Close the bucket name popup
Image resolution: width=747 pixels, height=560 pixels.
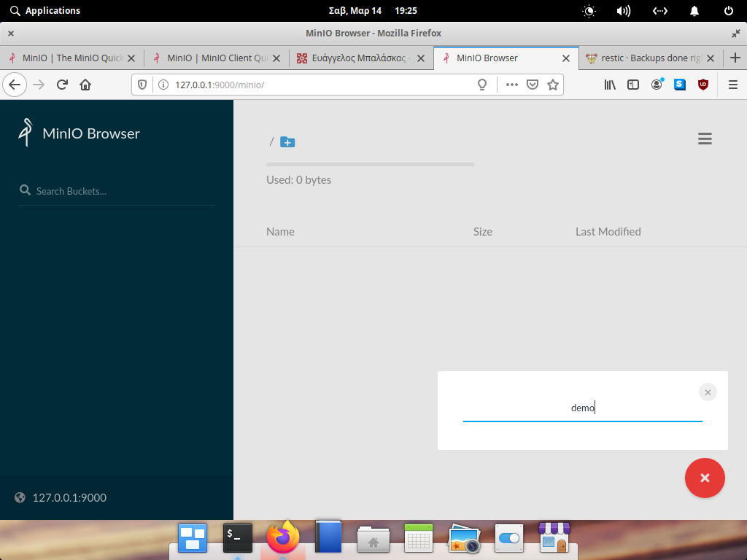708,392
